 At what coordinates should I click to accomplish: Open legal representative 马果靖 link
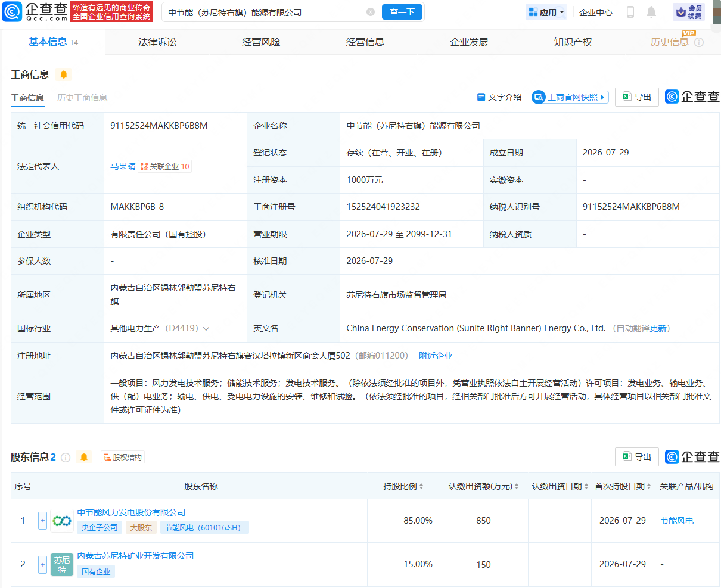click(123, 166)
